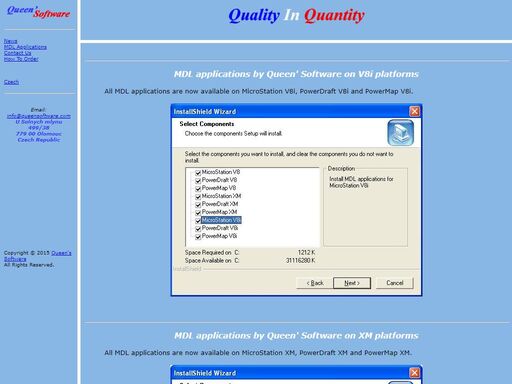The image size is (512, 384).
Task: Select the PowerMap V8i list item
Action: (x=219, y=236)
